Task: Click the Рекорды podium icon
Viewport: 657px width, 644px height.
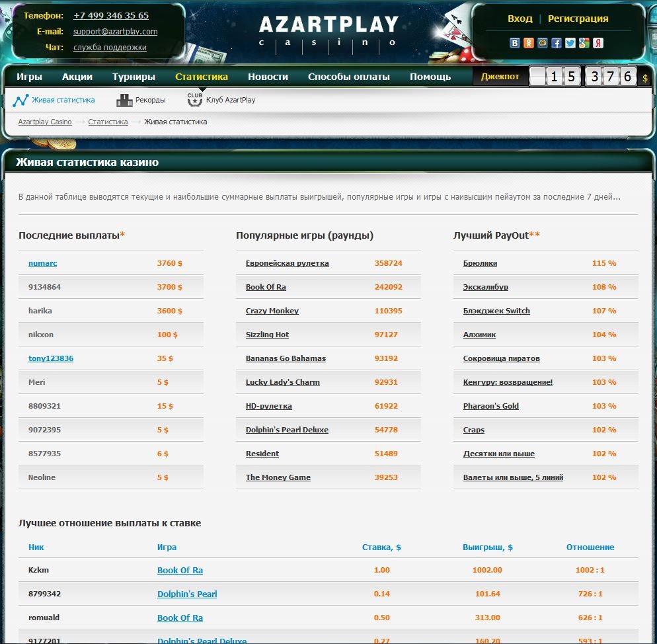Action: click(124, 101)
